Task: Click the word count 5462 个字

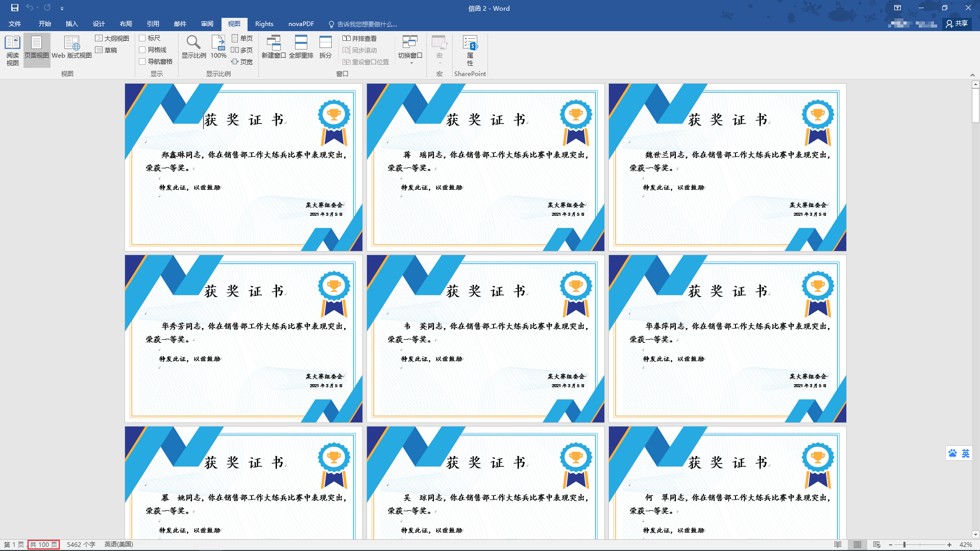Action: [x=81, y=545]
